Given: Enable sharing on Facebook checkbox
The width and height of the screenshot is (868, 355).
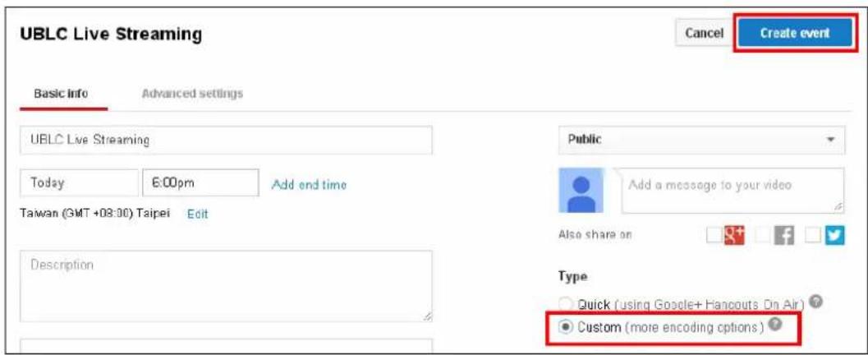Looking at the screenshot, I should 764,235.
